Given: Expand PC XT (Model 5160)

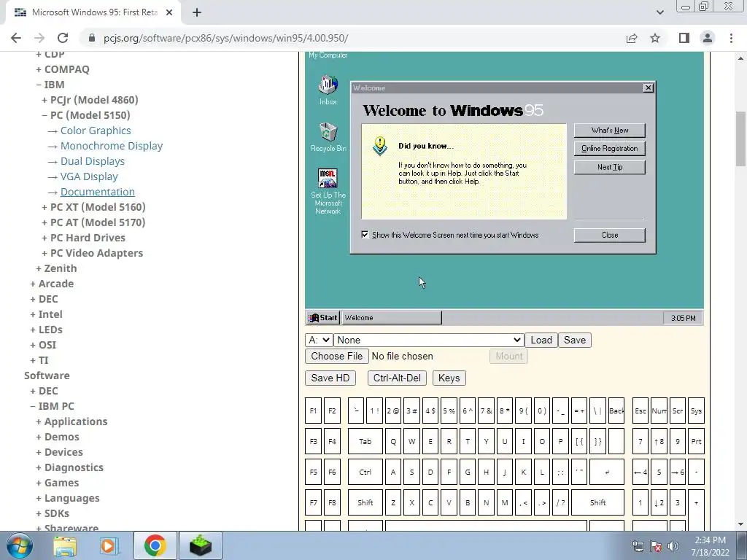Looking at the screenshot, I should point(93,206).
